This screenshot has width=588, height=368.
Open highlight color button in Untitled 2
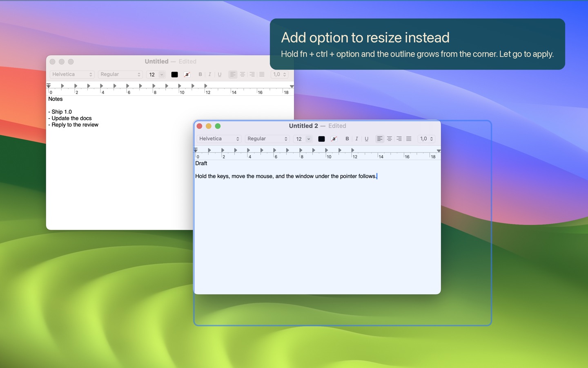(334, 139)
